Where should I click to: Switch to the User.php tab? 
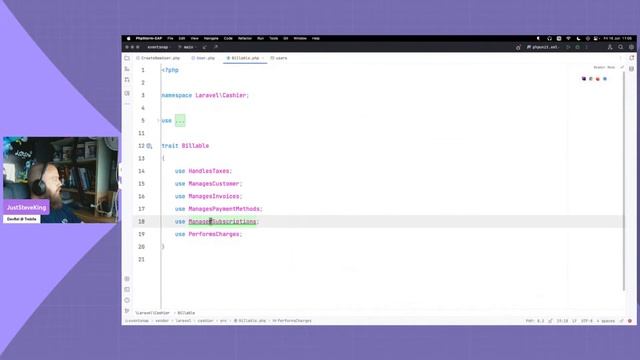(203, 58)
